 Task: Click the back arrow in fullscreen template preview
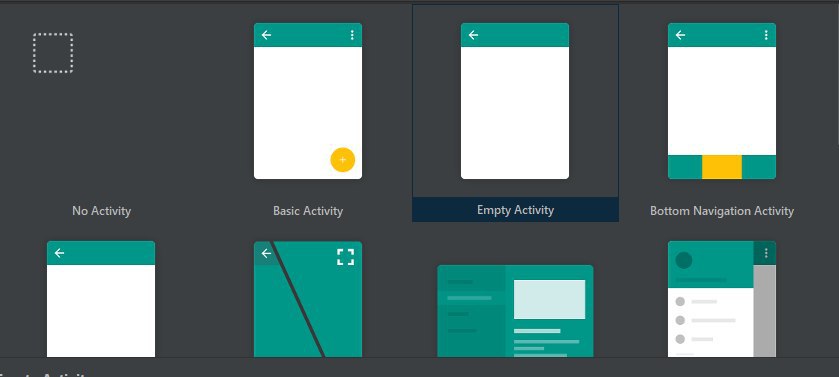(266, 253)
